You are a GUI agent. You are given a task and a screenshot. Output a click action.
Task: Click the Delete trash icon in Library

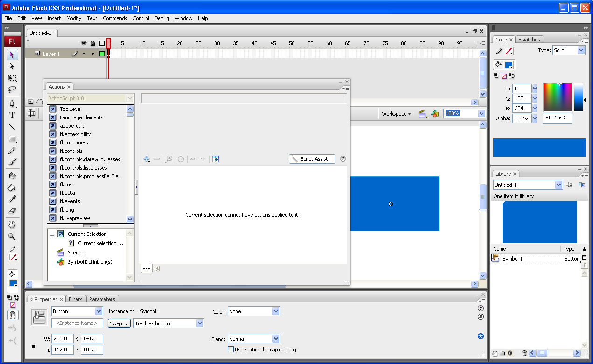click(x=524, y=353)
